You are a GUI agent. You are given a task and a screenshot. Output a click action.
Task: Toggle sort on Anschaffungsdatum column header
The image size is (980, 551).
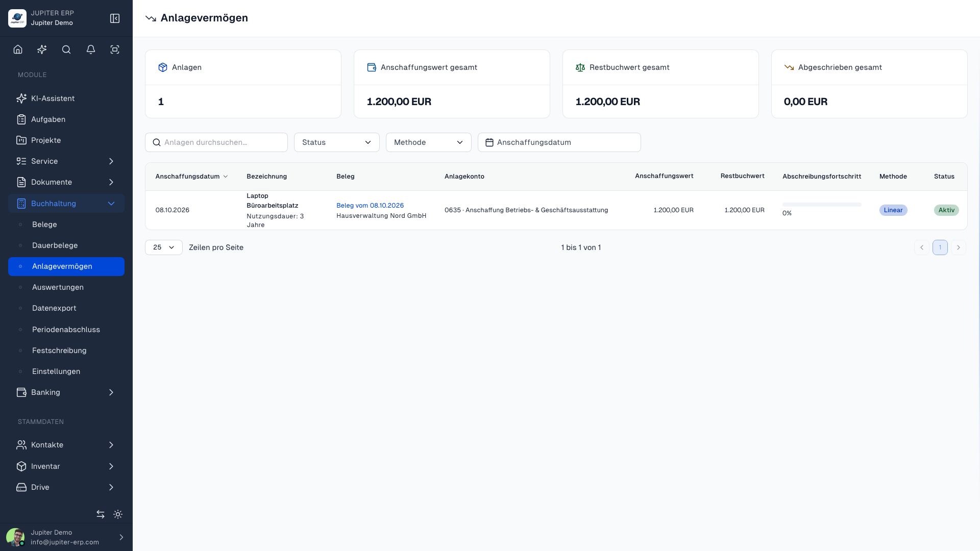point(191,177)
